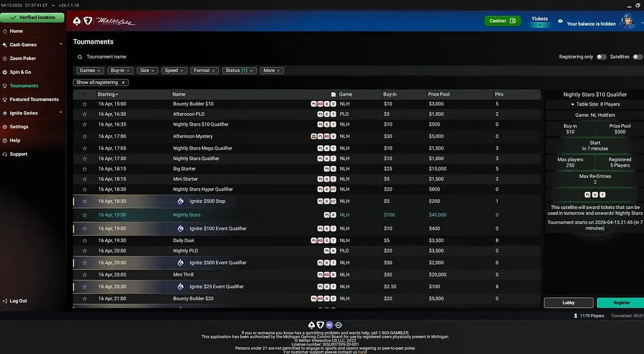The height and width of the screenshot is (354, 644).
Task: Toggle Registering only switch
Action: [601, 57]
